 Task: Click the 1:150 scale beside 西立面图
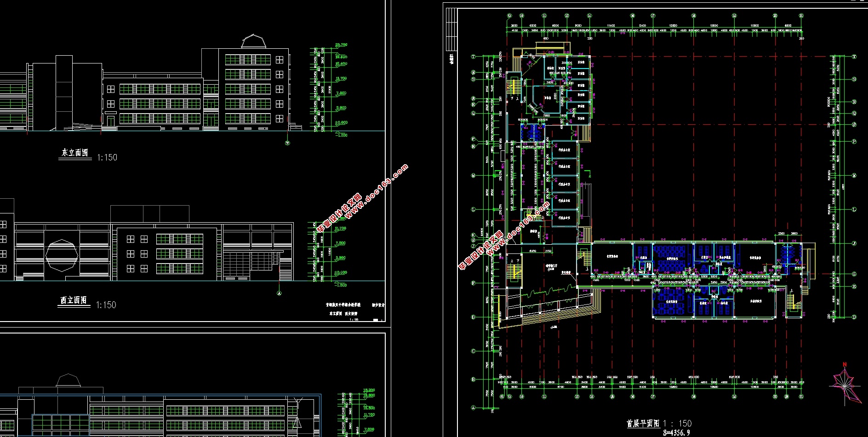coord(106,305)
